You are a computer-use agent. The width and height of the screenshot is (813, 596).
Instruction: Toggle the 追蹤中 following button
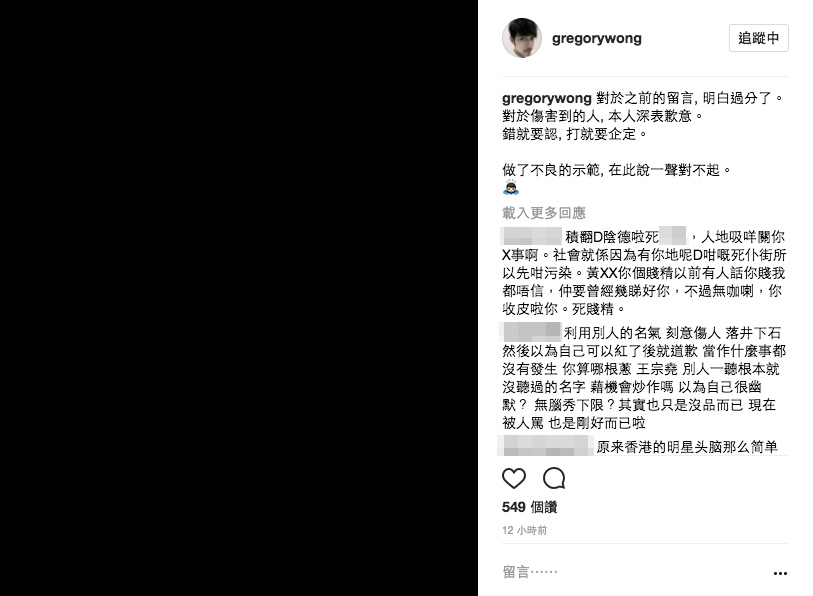[759, 38]
